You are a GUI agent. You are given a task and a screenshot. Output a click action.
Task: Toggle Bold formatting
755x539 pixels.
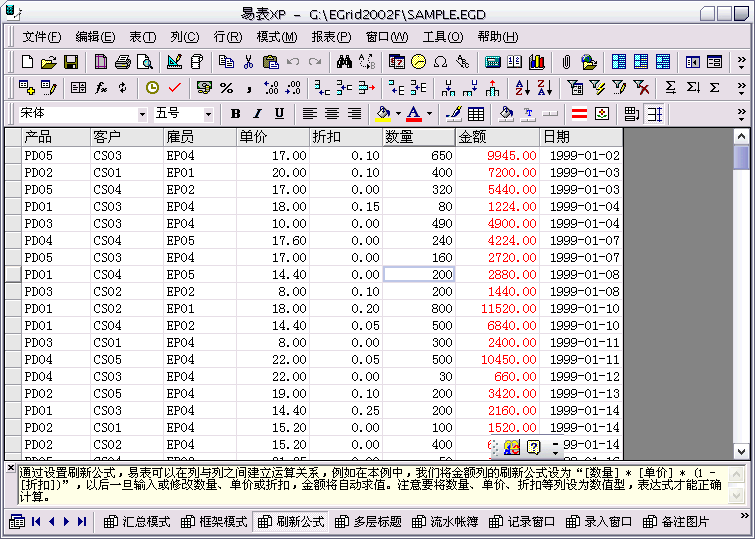235,114
